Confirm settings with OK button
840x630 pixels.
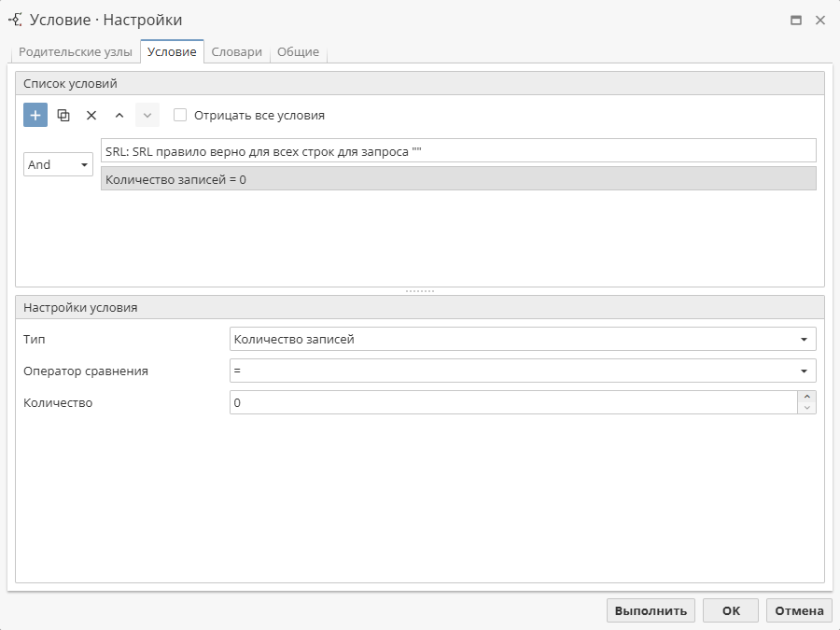pos(731,610)
